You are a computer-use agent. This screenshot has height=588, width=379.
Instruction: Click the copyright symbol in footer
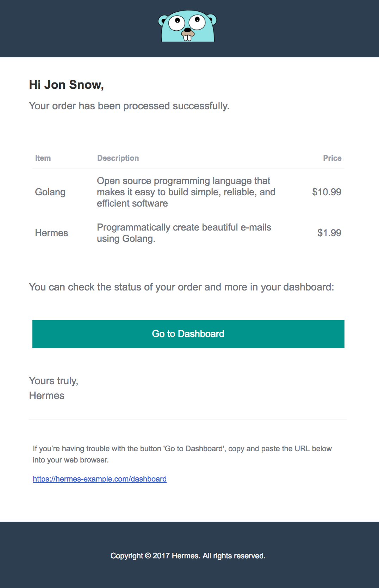point(148,556)
